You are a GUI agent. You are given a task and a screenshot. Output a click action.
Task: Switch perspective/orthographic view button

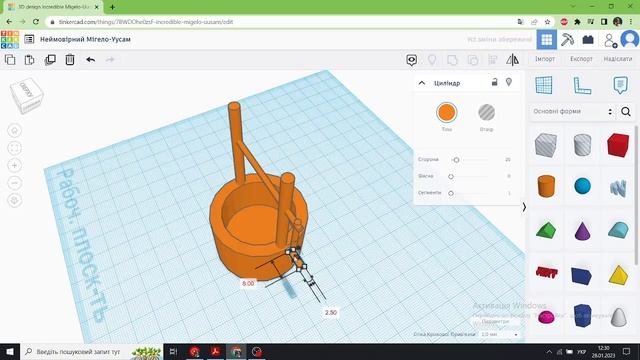[x=15, y=200]
